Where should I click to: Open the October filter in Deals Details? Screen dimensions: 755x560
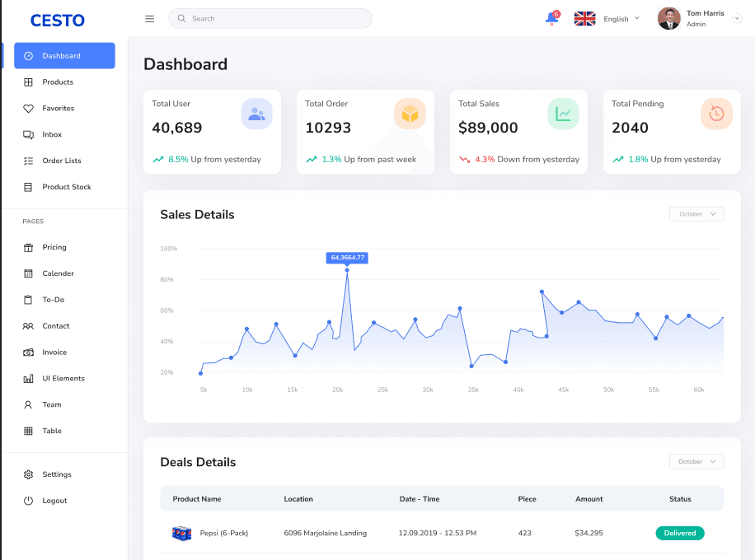[x=696, y=461]
